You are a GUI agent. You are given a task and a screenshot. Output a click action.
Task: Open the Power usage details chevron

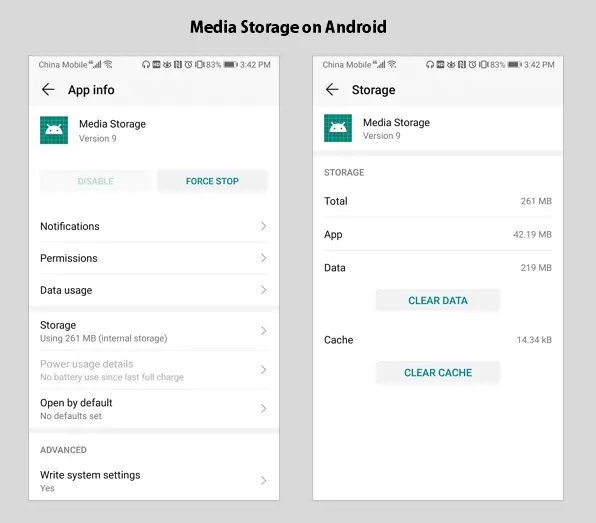click(x=263, y=369)
